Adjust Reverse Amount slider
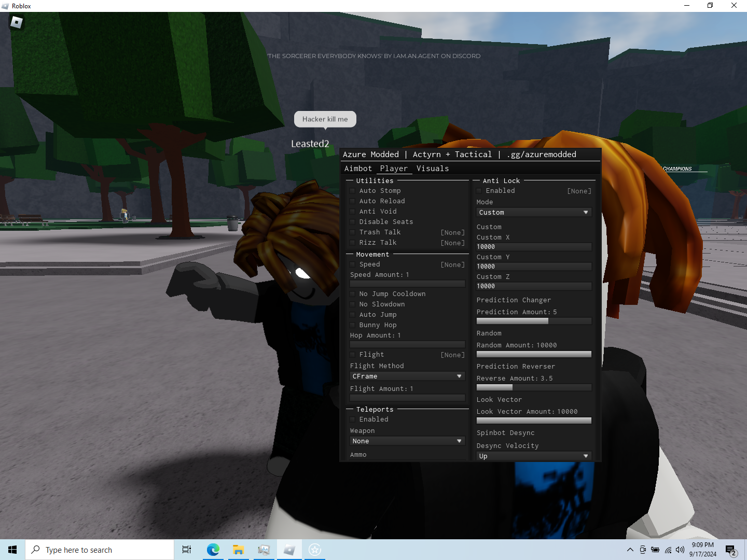This screenshot has height=560, width=747. [534, 387]
